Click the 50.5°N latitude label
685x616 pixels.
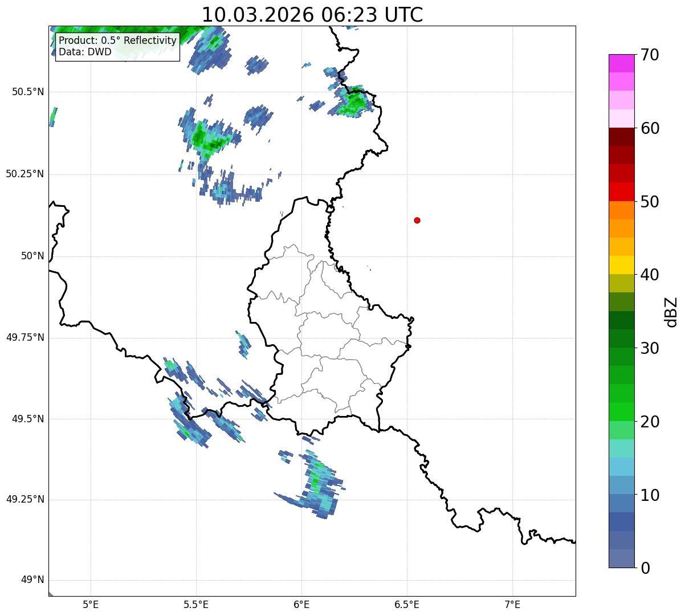pos(27,92)
